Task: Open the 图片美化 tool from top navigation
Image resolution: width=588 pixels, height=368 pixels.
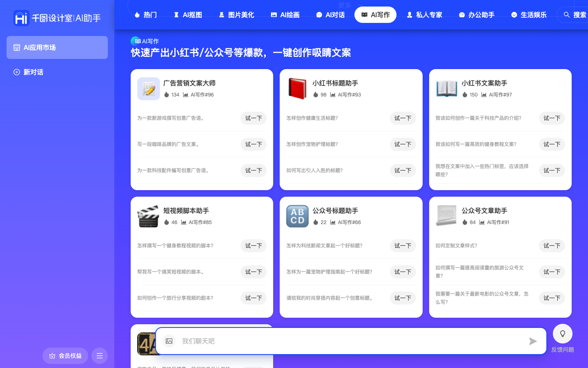Action: click(236, 15)
